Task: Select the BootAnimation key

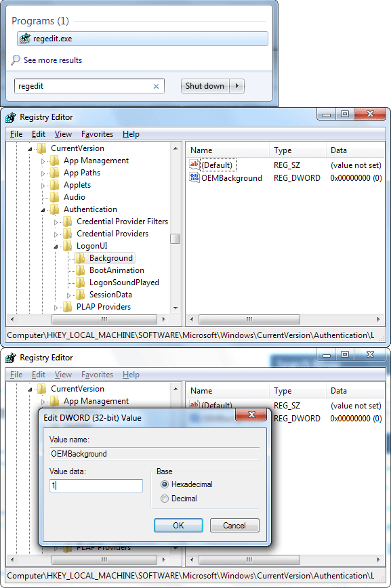Action: [117, 270]
